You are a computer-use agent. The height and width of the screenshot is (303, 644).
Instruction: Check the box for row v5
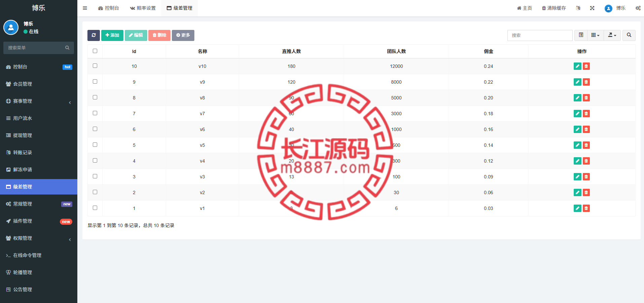pyautogui.click(x=95, y=145)
